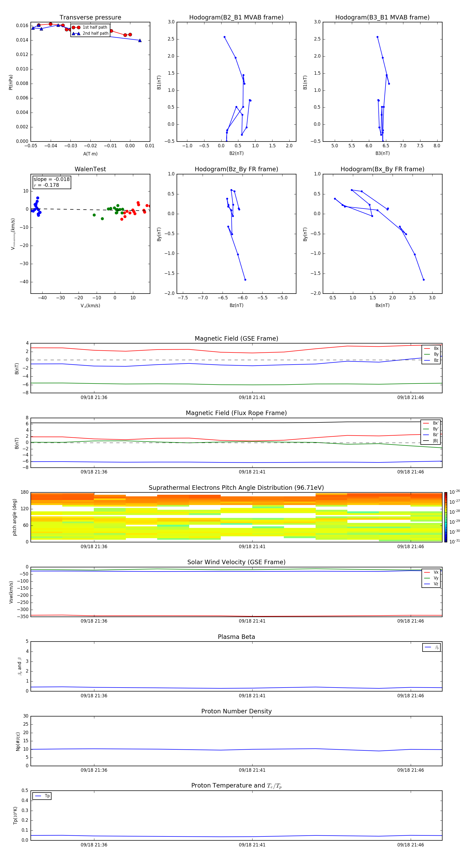Click the Bz' legend entry in flux rope panel
This screenshot has width=473, height=868.
tap(431, 435)
